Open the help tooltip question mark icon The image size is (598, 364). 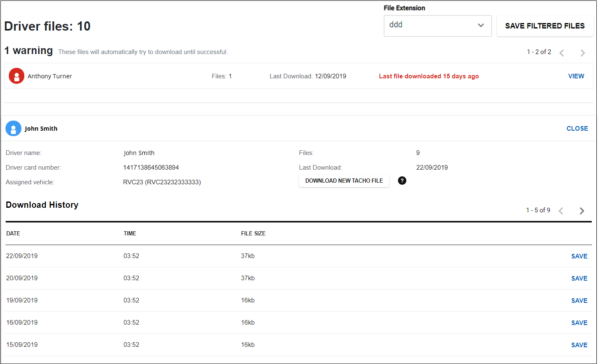coord(402,181)
